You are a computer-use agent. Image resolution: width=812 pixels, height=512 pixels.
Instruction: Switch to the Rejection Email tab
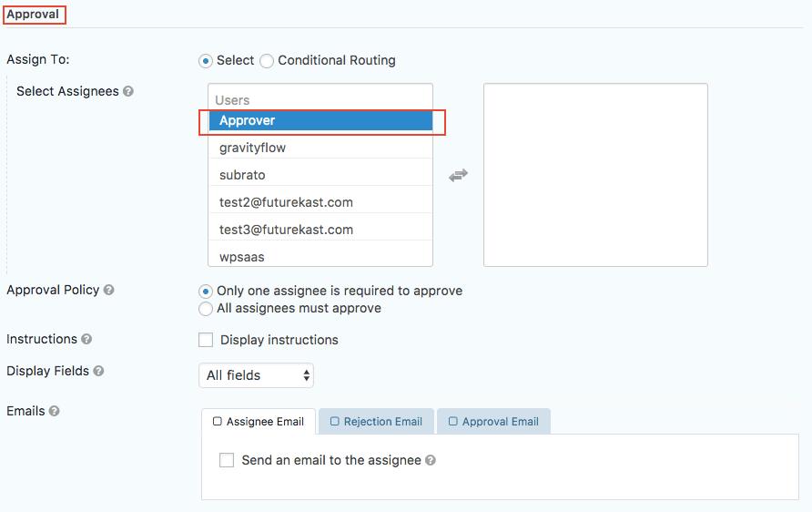[376, 422]
